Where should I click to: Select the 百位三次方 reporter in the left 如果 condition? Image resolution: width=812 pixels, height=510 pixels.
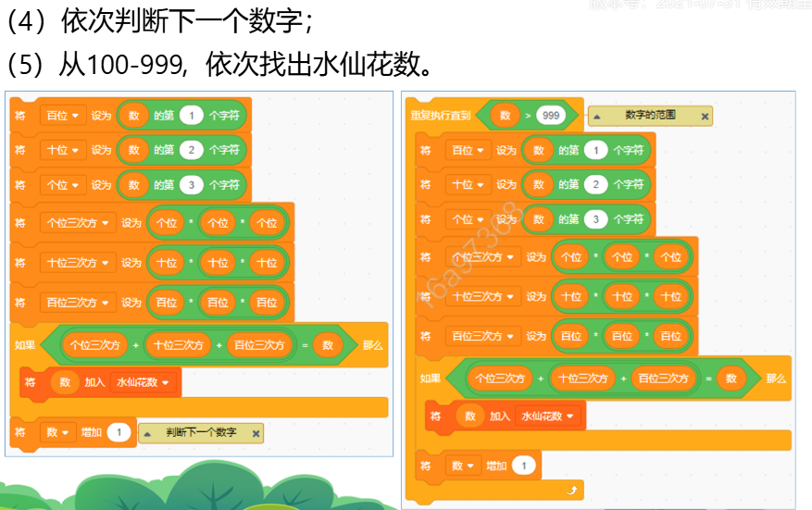pos(259,345)
